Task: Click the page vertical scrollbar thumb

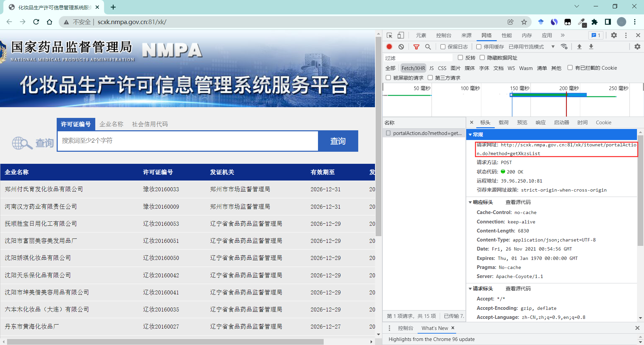Action: pos(379,137)
